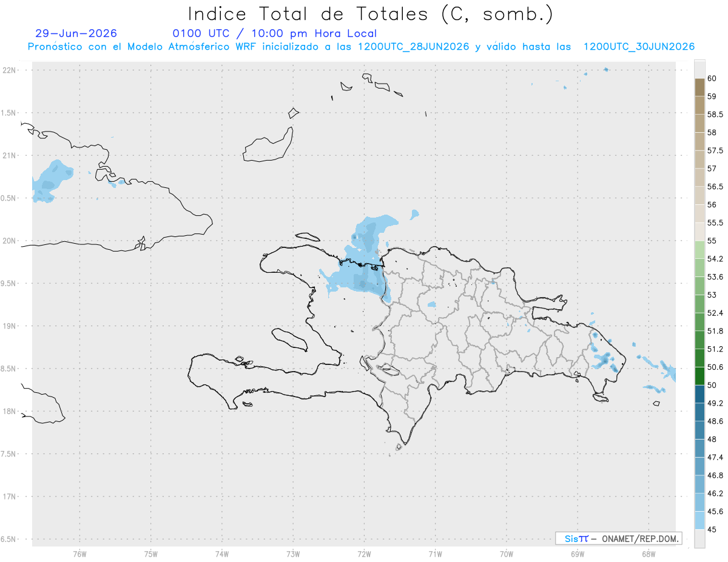Click the colorbar label "57.5"

click(x=715, y=150)
